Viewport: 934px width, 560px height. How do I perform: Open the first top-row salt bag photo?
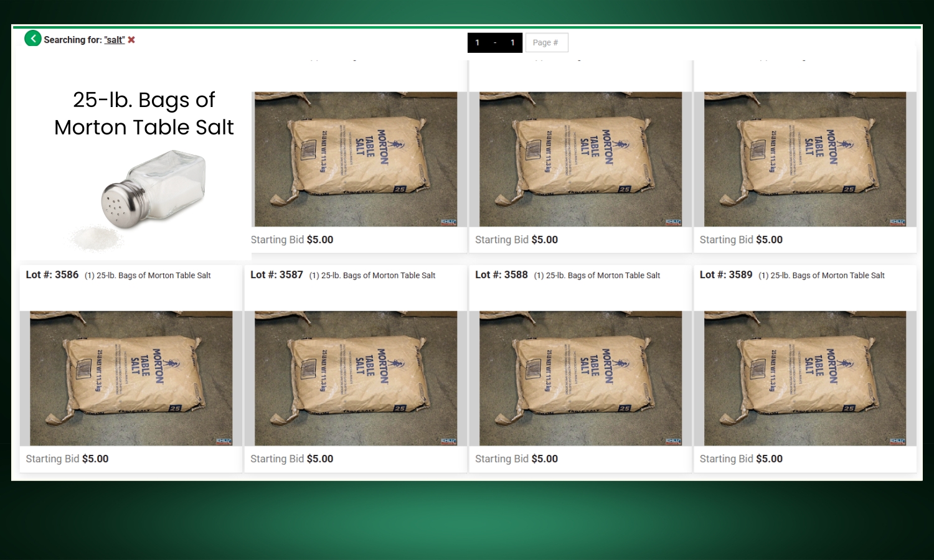356,159
